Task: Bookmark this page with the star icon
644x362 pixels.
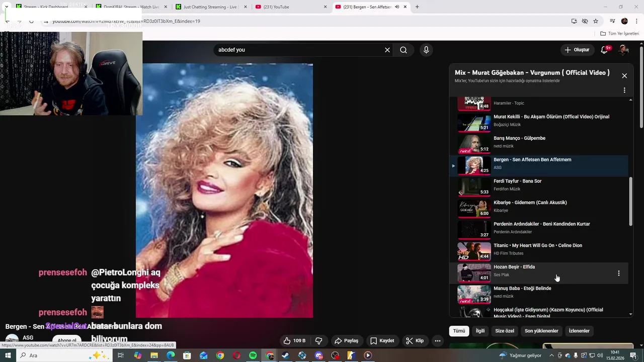Action: (596, 21)
